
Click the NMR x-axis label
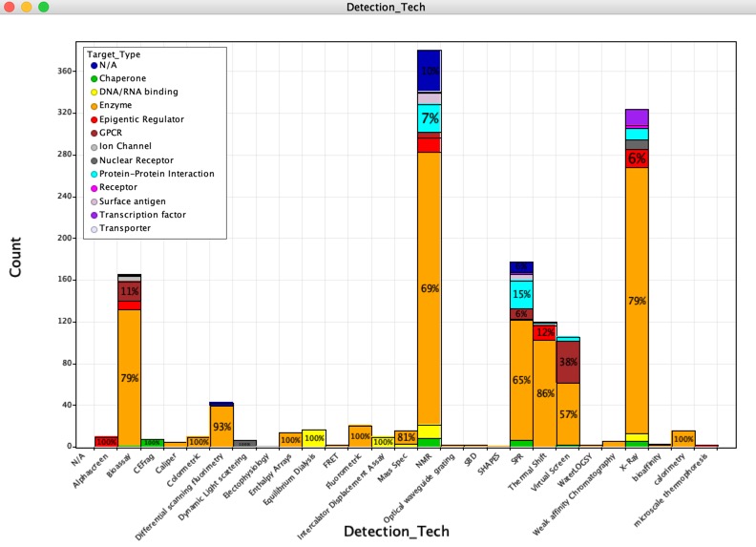click(x=423, y=461)
